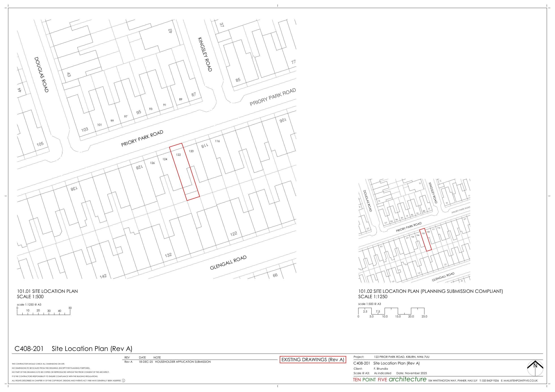Click the KINGSLEY ROAD label on large plan
The image size is (555, 392).
tap(205, 54)
